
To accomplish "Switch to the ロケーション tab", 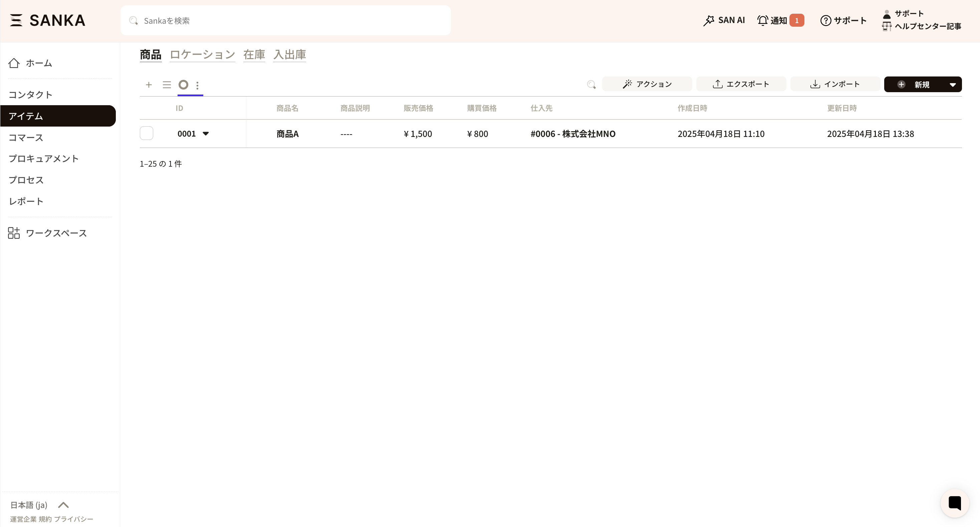I will point(202,54).
